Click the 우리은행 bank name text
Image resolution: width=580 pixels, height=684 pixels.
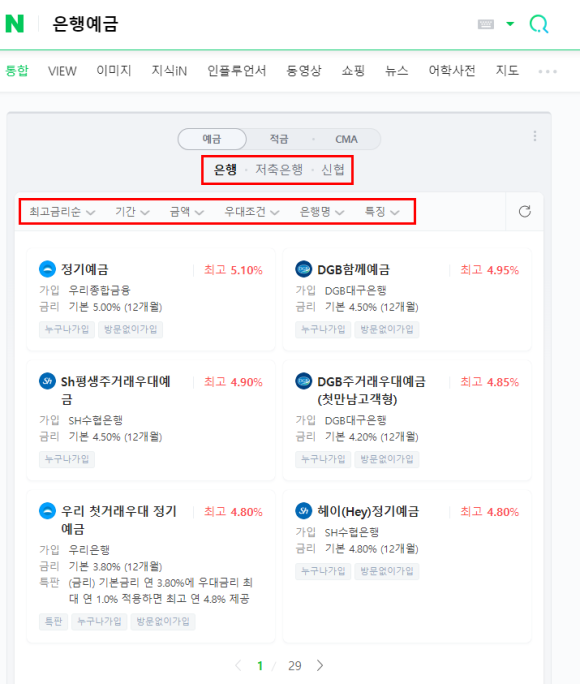(89, 550)
